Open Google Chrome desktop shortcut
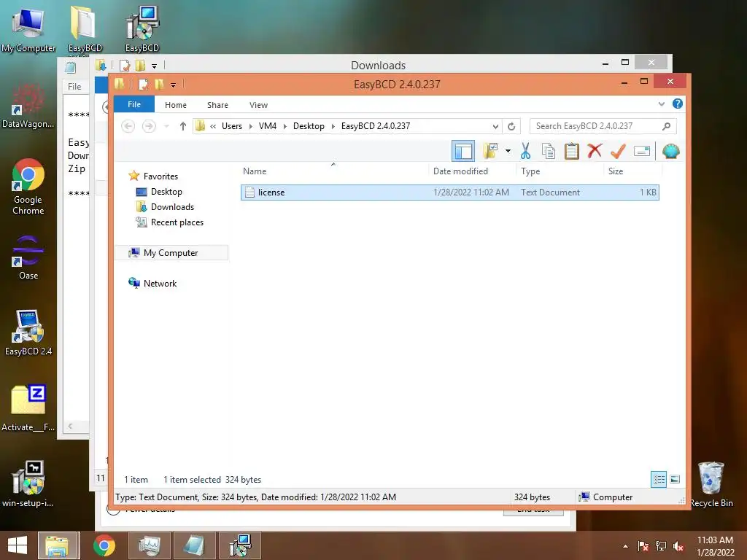This screenshot has width=747, height=560. [x=28, y=187]
